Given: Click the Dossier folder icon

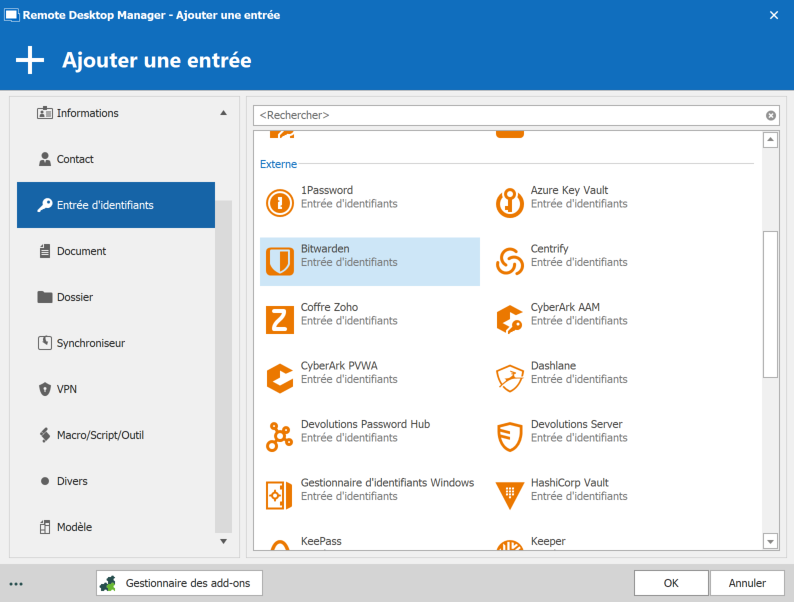Looking at the screenshot, I should point(45,297).
